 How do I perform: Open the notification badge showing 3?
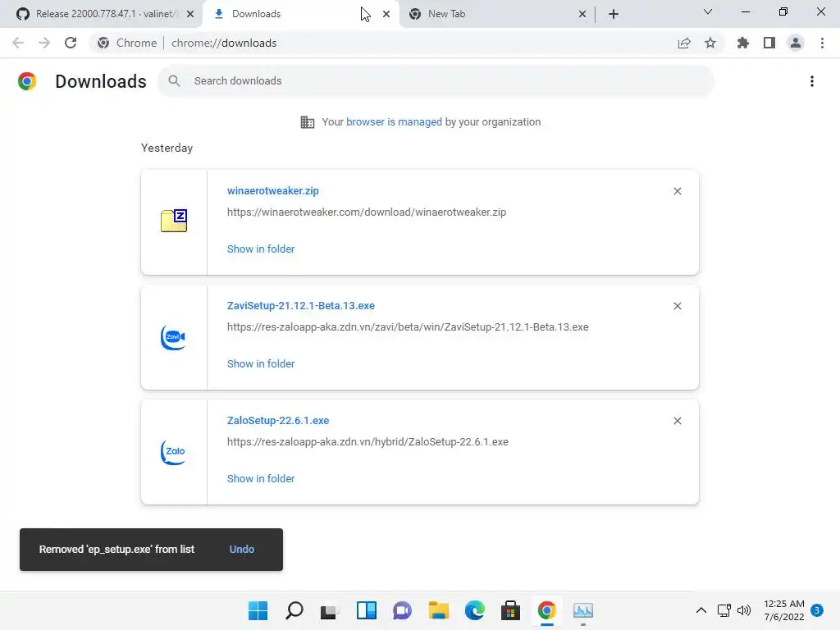point(817,610)
